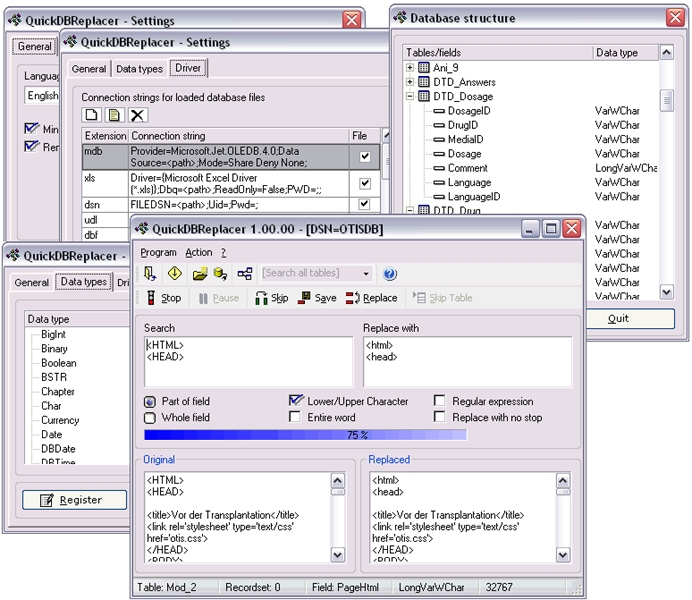Click the database structure tree icon
Screen dimensions: 692x600
[244, 273]
